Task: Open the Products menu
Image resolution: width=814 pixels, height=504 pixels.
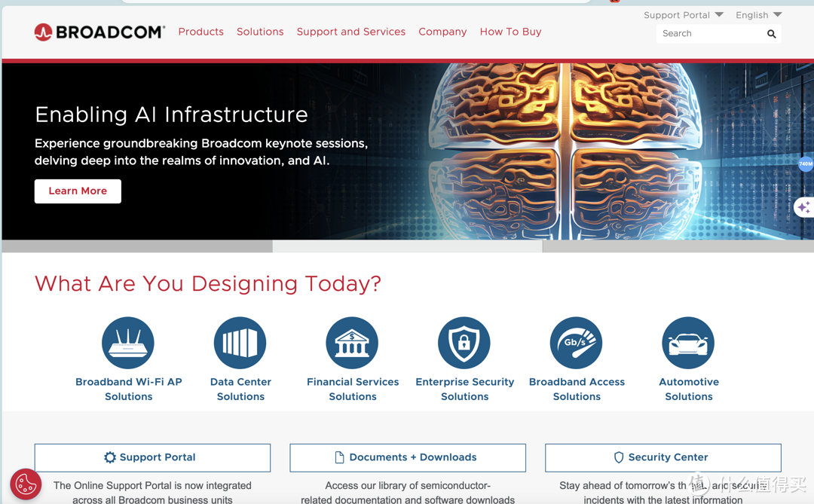Action: [x=201, y=32]
